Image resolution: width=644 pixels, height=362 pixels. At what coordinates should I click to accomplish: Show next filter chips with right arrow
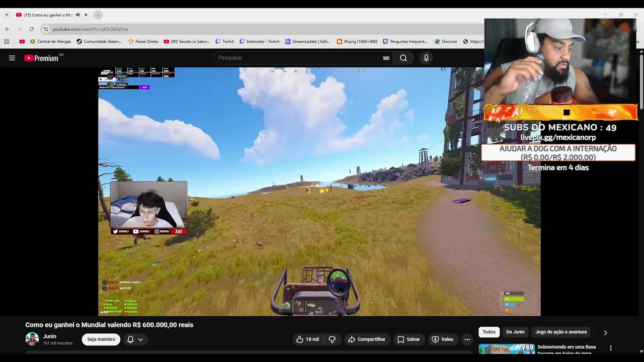click(605, 332)
